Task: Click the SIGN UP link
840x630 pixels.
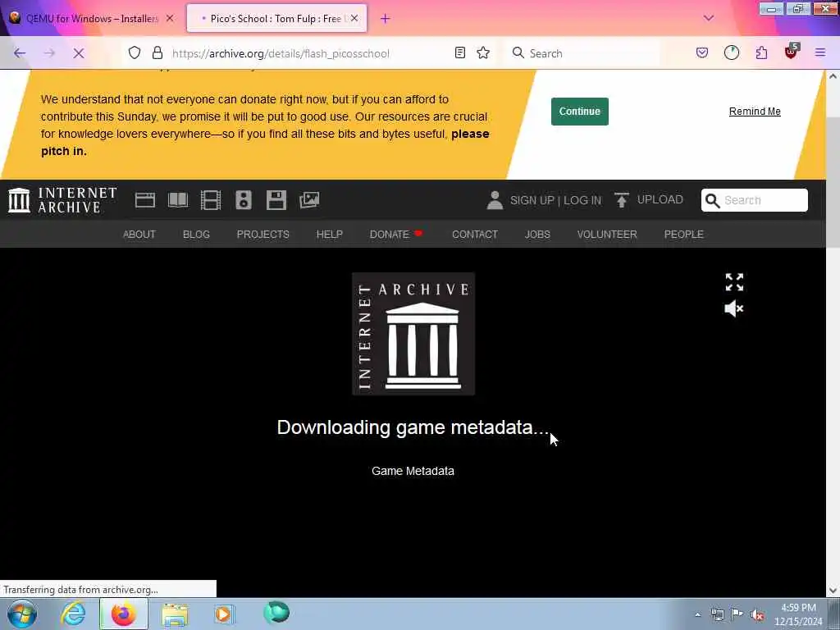Action: pyautogui.click(x=532, y=200)
